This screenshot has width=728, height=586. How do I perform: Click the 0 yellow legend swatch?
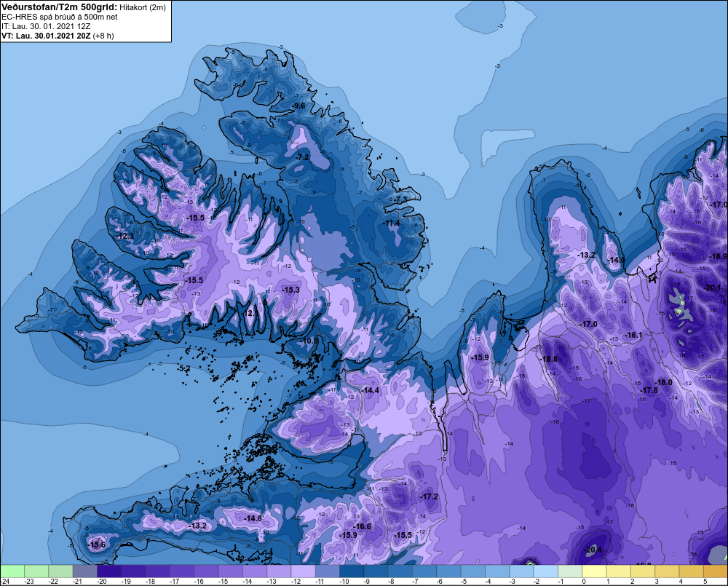pos(594,571)
